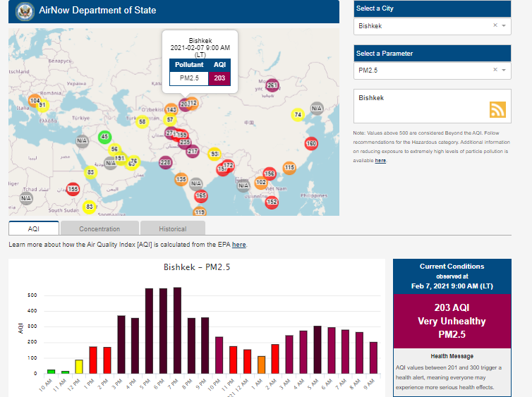Clear the Bishkek city selection with X
The width and height of the screenshot is (532, 397).
tap(495, 25)
